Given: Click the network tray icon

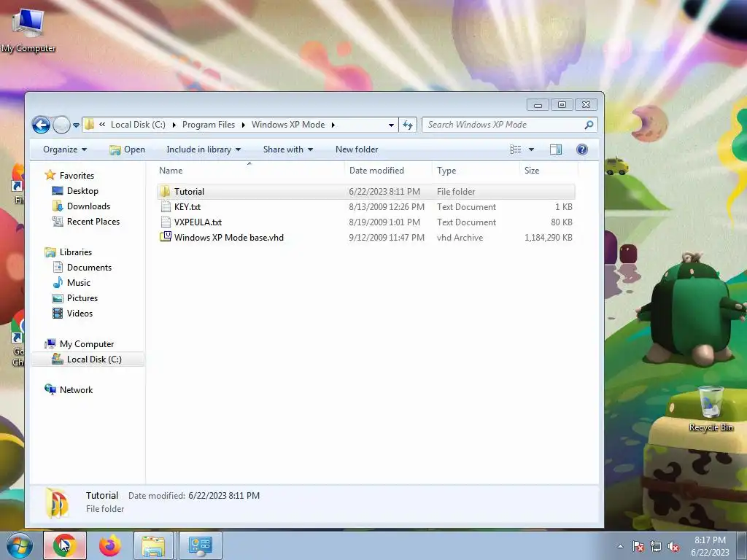Looking at the screenshot, I should tap(656, 547).
